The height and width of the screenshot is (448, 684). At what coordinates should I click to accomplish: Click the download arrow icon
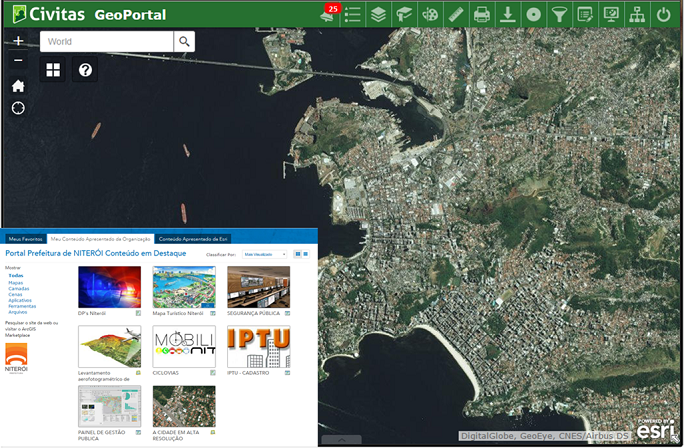508,14
